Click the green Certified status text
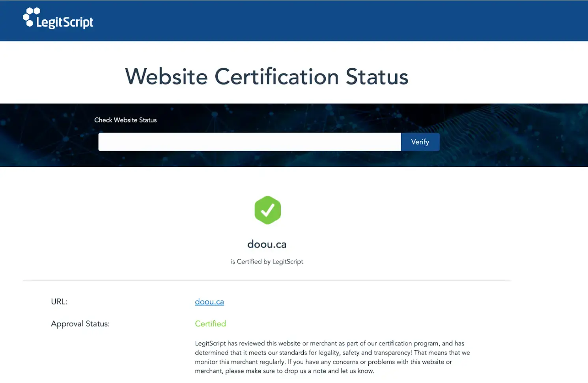588x383 pixels. (211, 324)
